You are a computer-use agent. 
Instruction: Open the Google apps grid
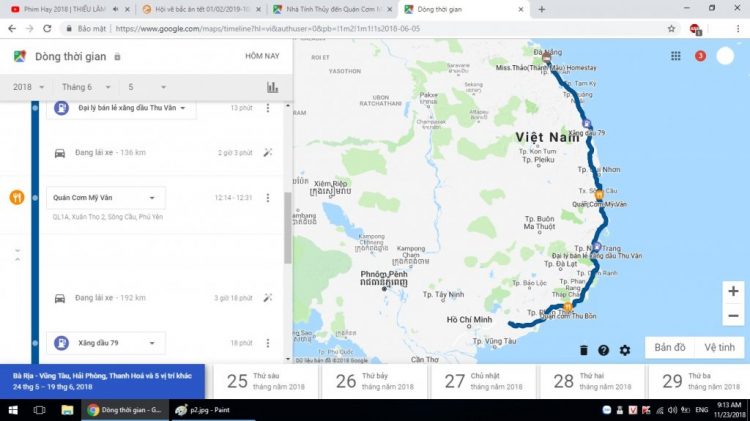pos(675,56)
